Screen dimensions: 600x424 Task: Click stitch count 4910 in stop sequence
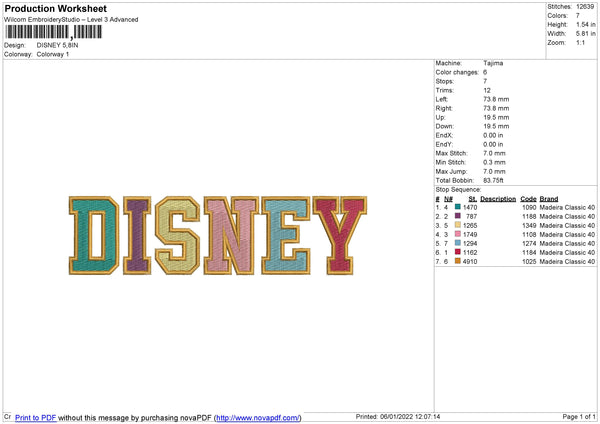470,261
